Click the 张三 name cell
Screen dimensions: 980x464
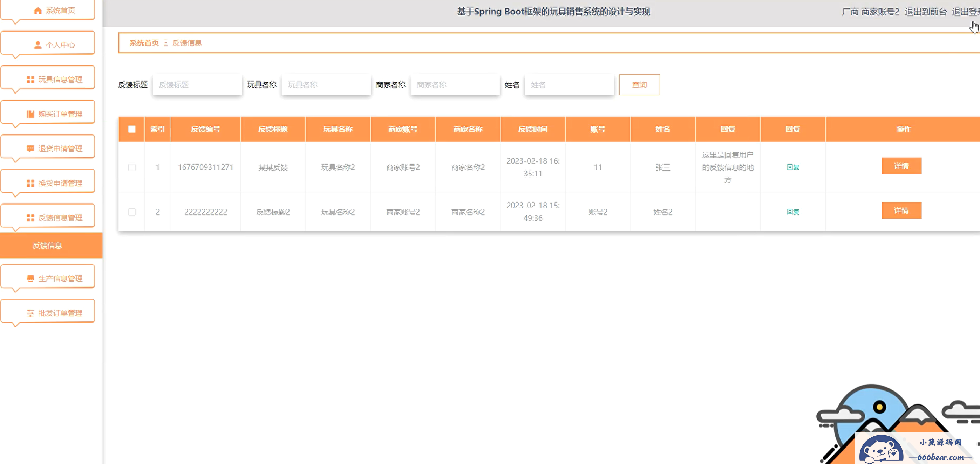[x=663, y=167]
